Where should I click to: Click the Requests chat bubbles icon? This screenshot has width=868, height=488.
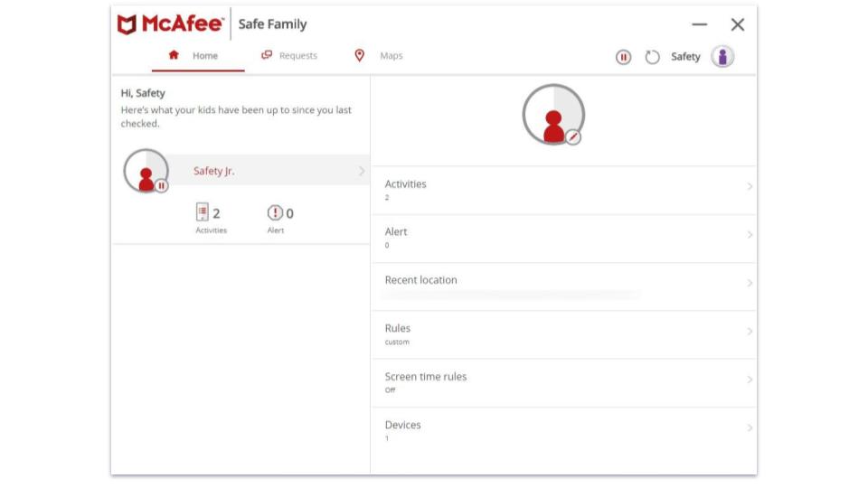tap(267, 55)
